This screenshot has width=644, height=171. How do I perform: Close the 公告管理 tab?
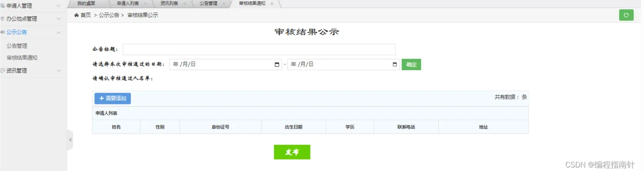tap(224, 3)
